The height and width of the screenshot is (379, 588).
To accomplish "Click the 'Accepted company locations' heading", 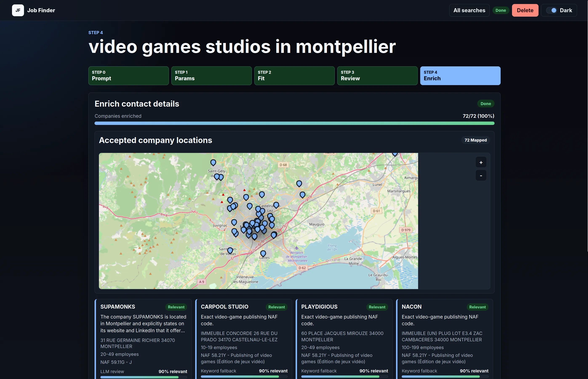I will (x=155, y=140).
